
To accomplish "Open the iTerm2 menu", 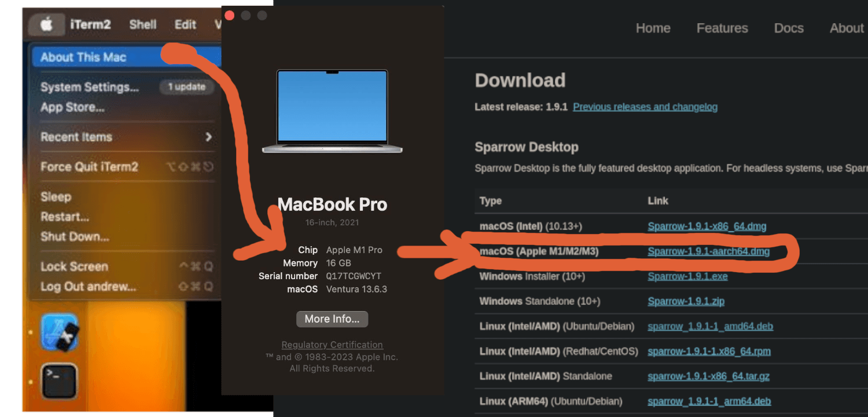I will point(90,25).
